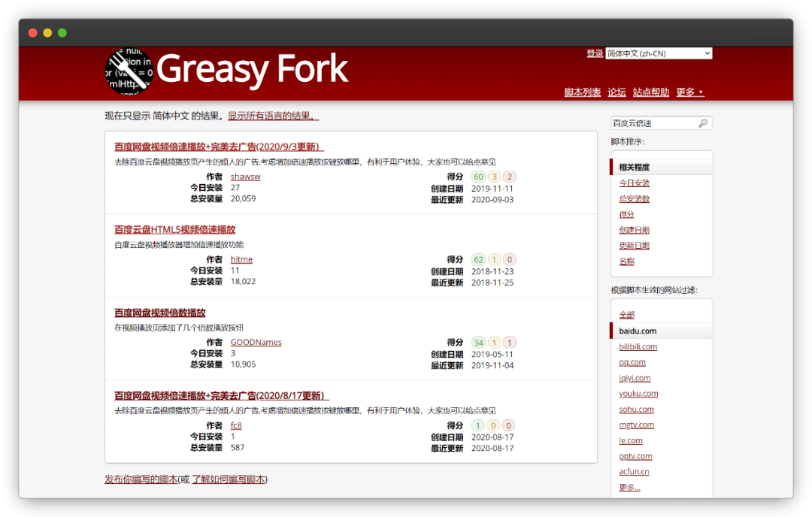Filter by 全部 sites
Screen dimensions: 812x517
coord(626,315)
